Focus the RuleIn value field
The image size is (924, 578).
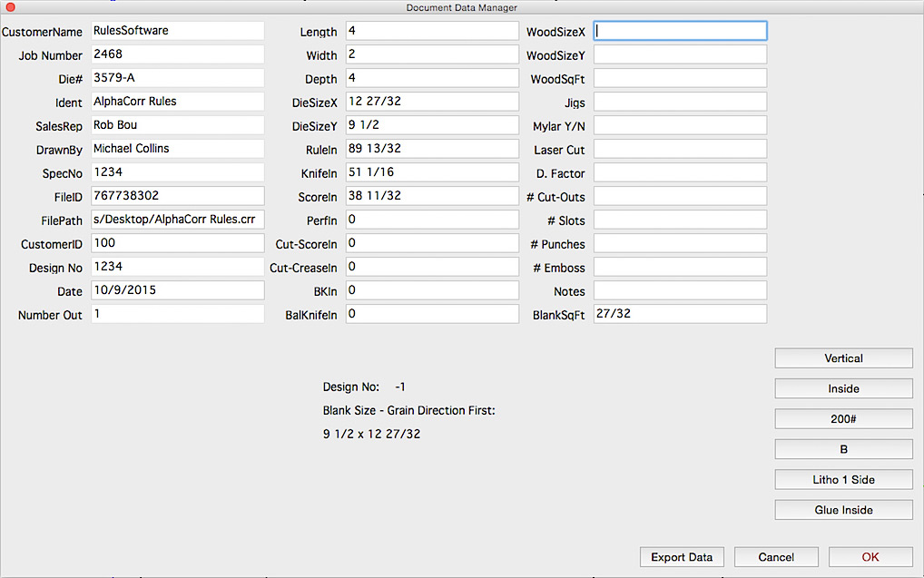click(x=431, y=149)
